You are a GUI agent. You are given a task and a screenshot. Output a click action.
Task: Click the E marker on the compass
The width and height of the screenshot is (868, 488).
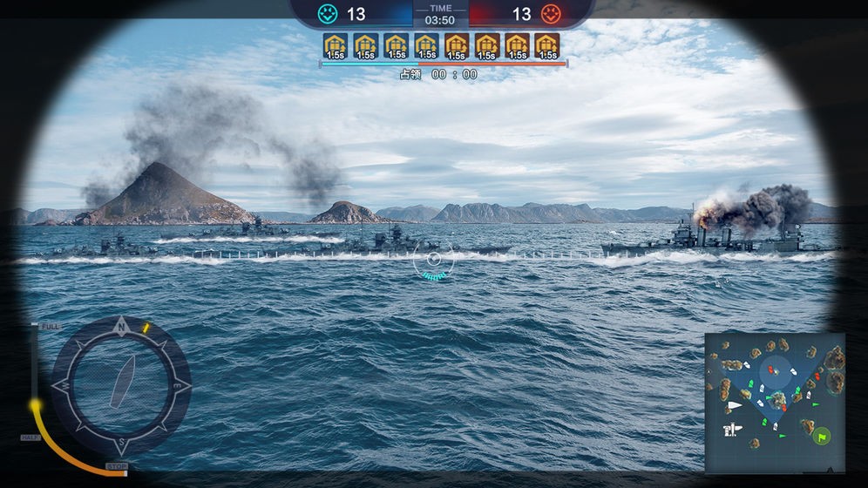point(176,384)
